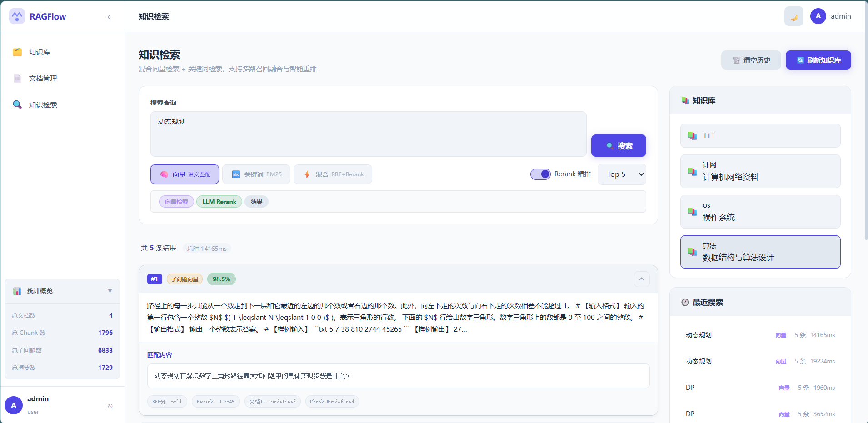Open 知识库 from the sidebar folder icon
Screen dimensions: 868x423
coord(17,52)
